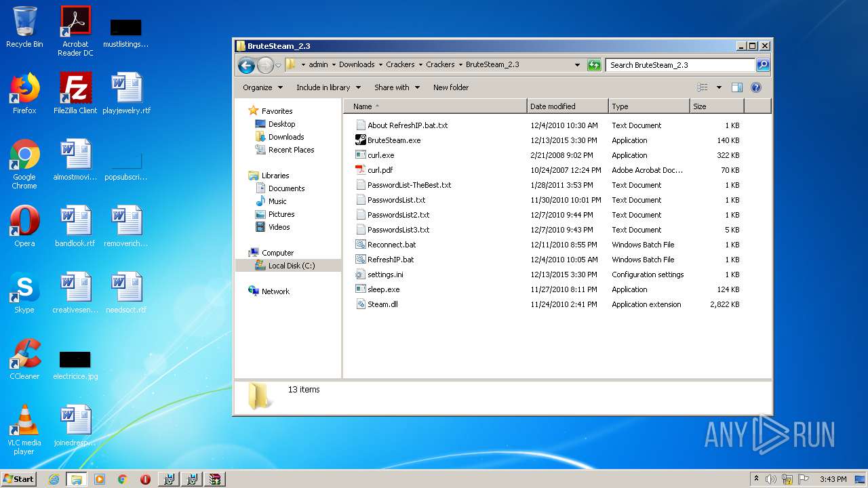The width and height of the screenshot is (868, 488).
Task: Select settings.ini configuration file icon
Action: click(x=361, y=274)
